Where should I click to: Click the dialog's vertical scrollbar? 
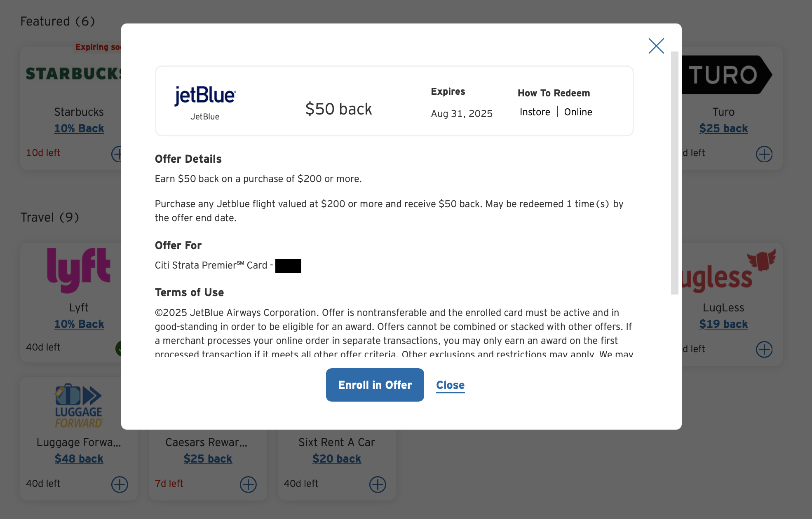point(674,173)
